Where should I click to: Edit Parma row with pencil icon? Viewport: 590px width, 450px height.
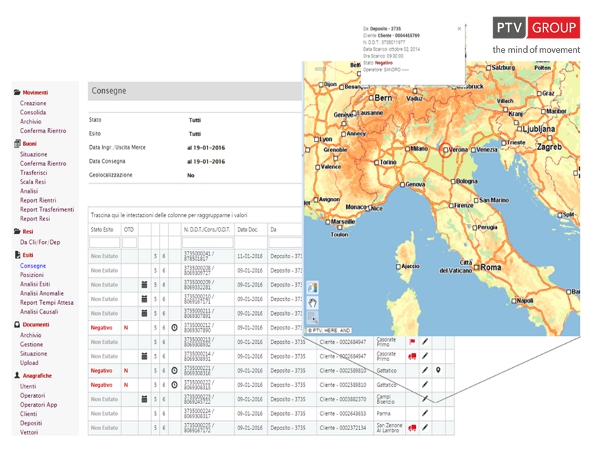[x=425, y=413]
